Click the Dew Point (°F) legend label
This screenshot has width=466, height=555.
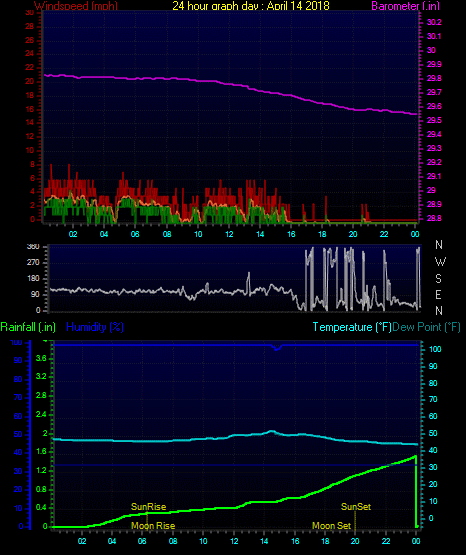426,327
